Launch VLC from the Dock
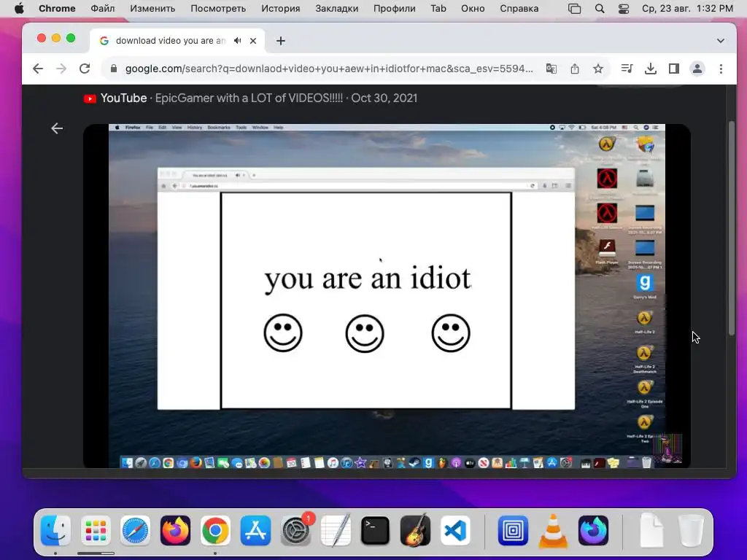The height and width of the screenshot is (560, 747). click(553, 531)
